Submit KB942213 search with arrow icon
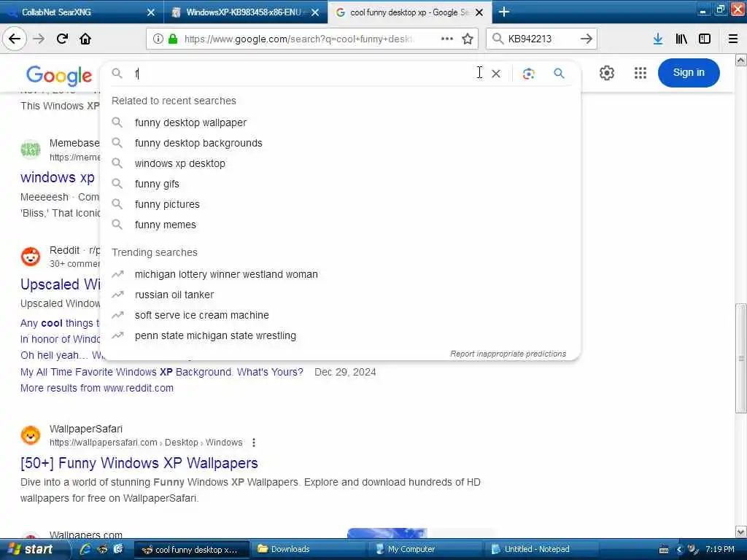The height and width of the screenshot is (560, 747). (x=587, y=39)
